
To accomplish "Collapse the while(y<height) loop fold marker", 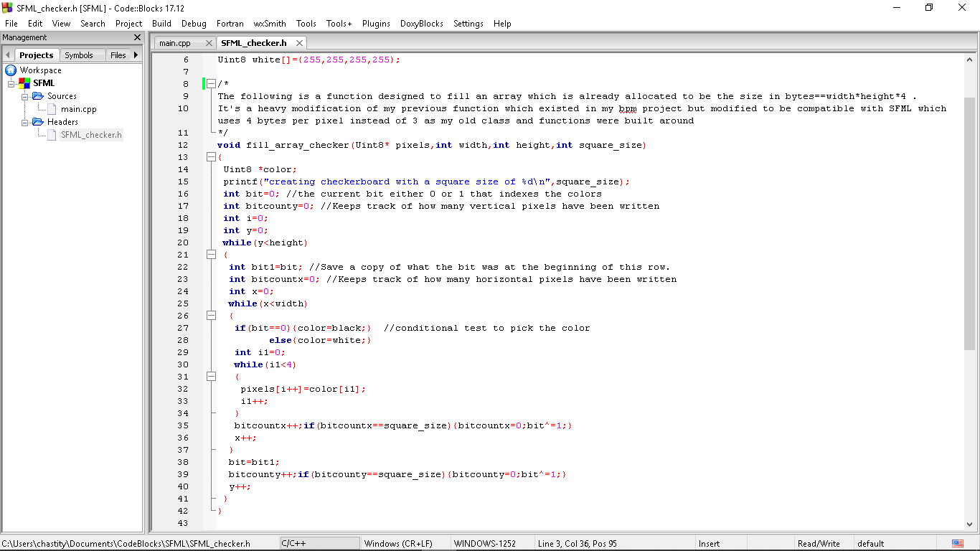I will 211,254.
